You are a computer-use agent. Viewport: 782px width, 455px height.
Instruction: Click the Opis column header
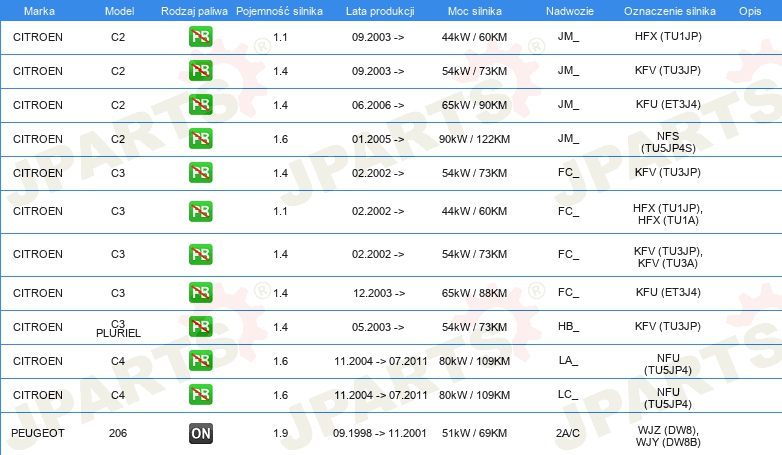click(x=750, y=11)
